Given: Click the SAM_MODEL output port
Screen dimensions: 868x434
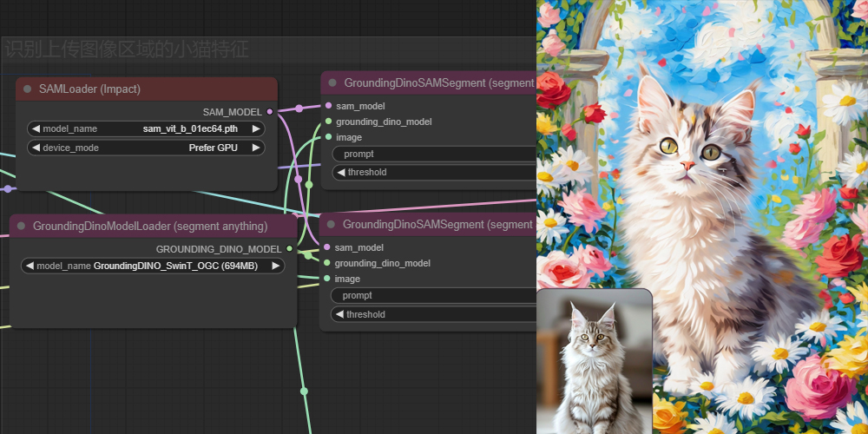Looking at the screenshot, I should [x=270, y=112].
